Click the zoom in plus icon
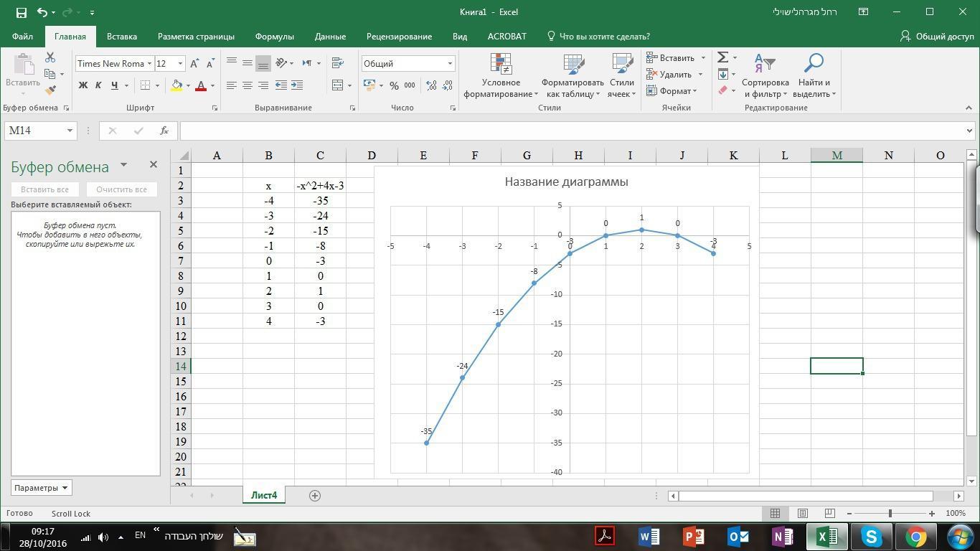 coord(931,514)
